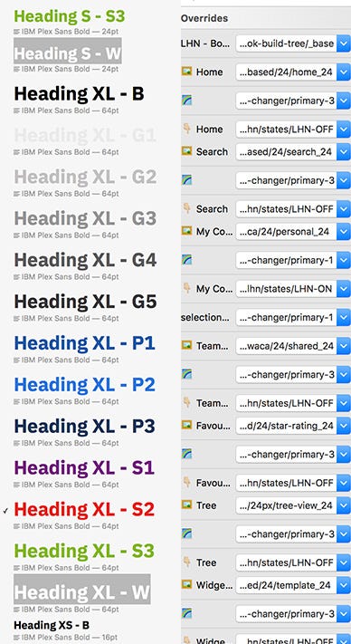
Task: Pick Heading XL - G3 text style
Action: coord(85,218)
